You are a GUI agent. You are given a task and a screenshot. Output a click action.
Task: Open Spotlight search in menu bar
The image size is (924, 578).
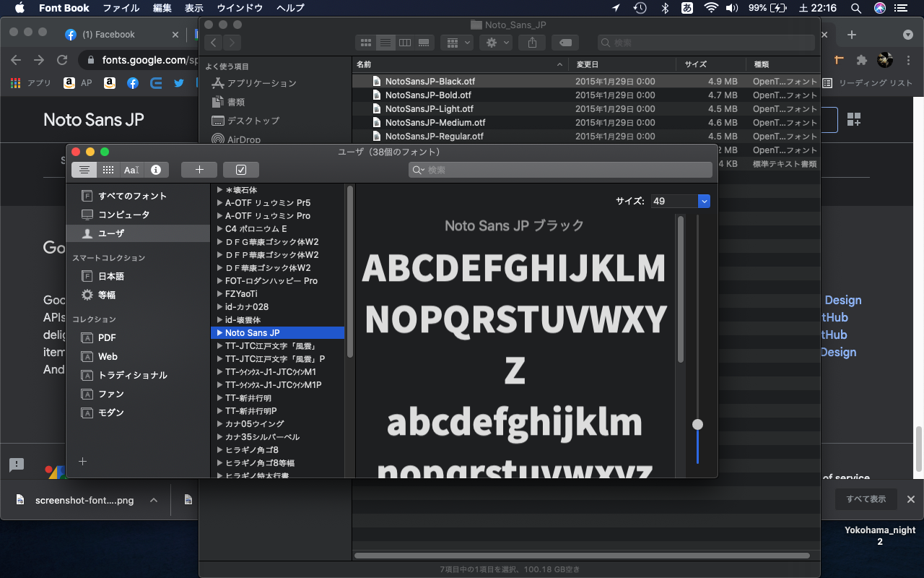pos(856,8)
